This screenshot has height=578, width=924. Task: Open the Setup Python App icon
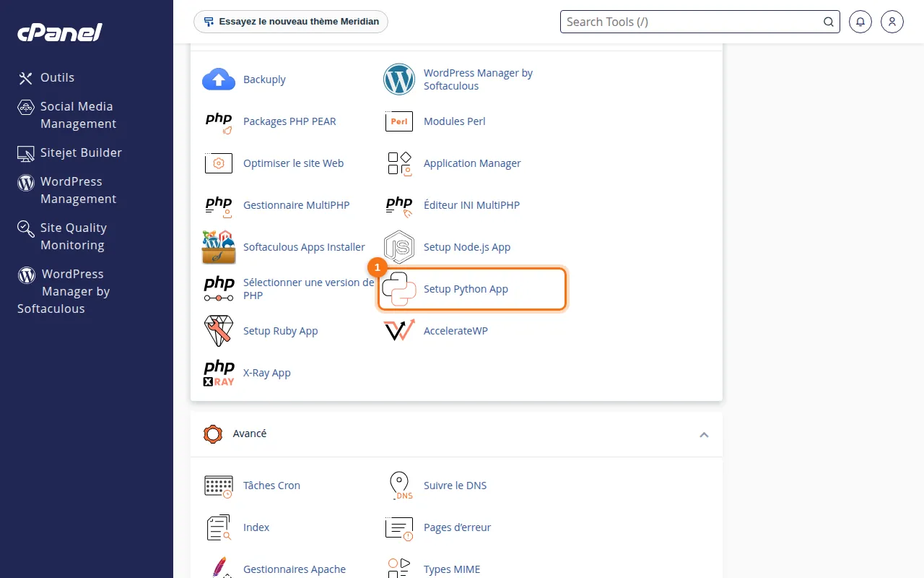(x=399, y=289)
